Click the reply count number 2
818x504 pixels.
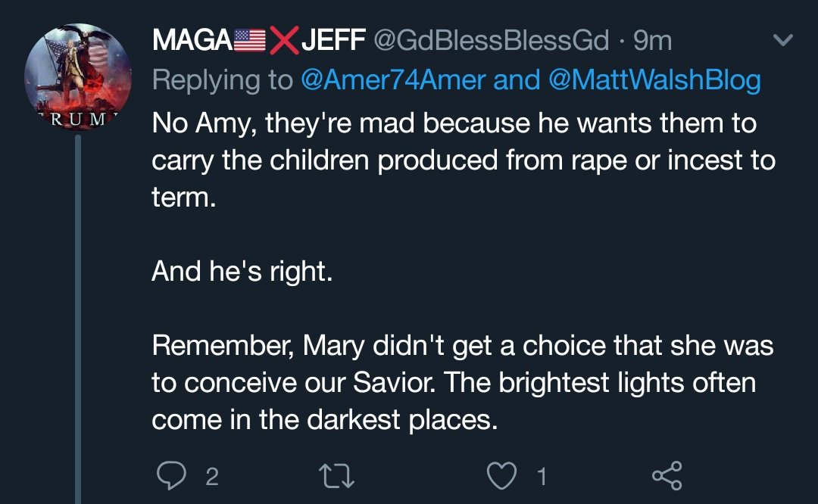click(x=212, y=477)
